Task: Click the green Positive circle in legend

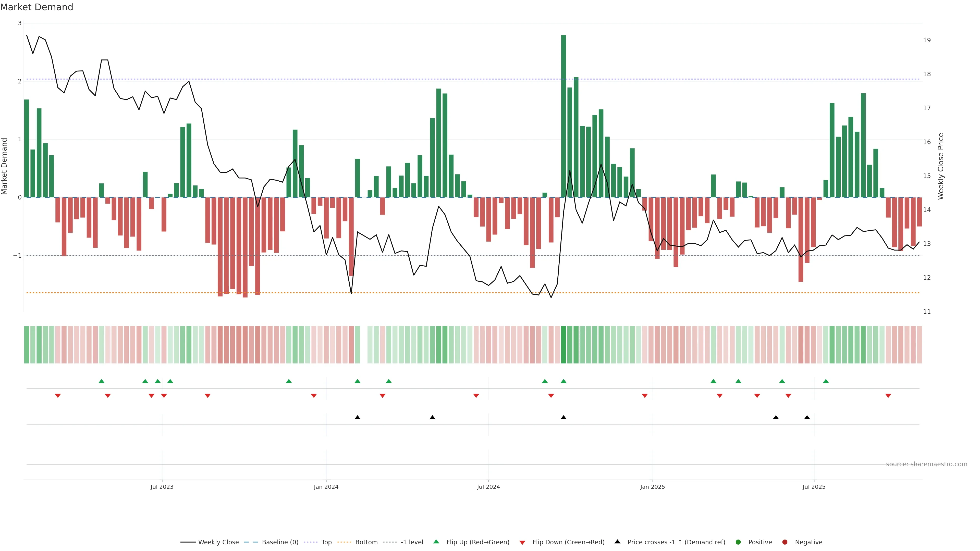Action: pos(738,542)
